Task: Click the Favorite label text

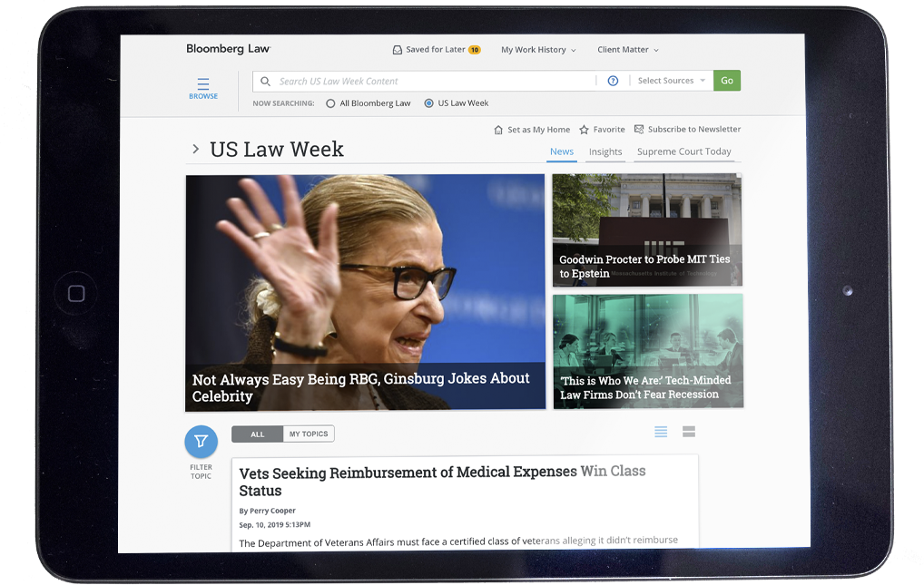Action: (x=609, y=130)
